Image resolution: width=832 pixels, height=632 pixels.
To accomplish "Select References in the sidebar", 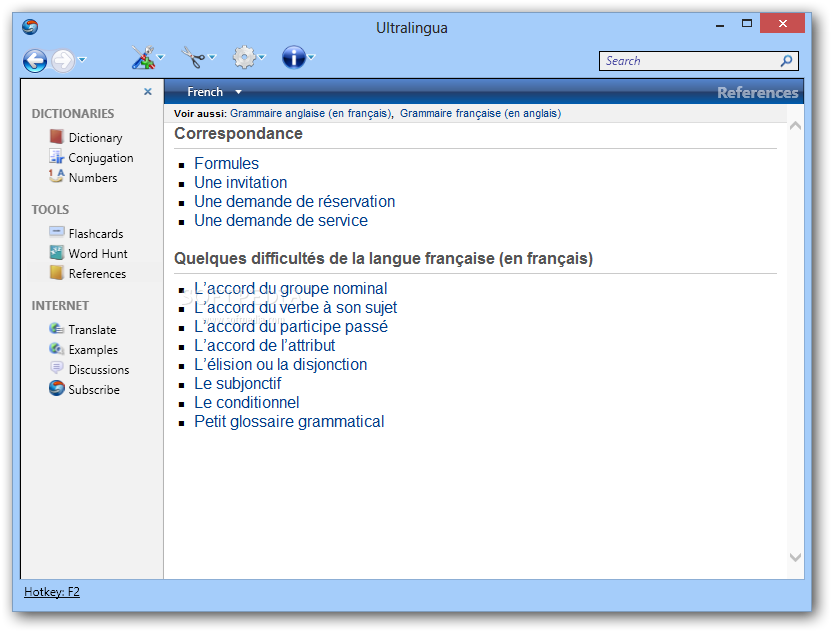I will click(98, 274).
